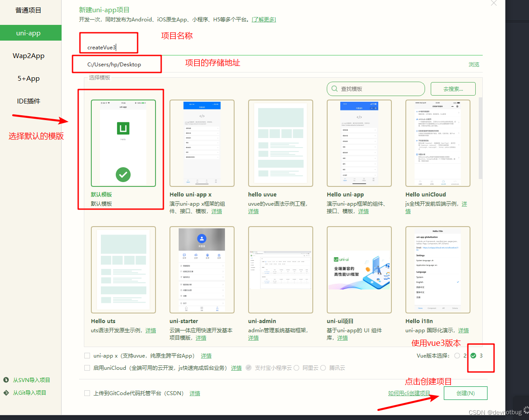The width and height of the screenshot is (529, 420).
Task: Open 详情 link under hello uvue
Action: (253, 211)
